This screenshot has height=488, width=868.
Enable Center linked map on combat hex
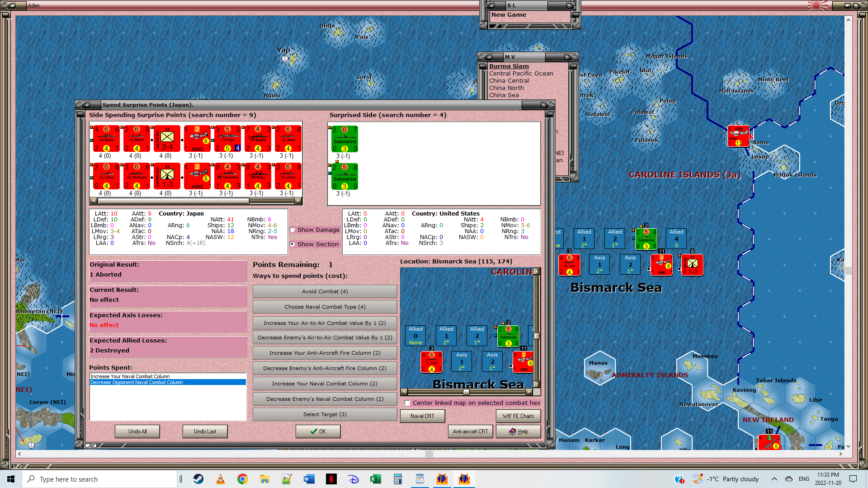[407, 403]
